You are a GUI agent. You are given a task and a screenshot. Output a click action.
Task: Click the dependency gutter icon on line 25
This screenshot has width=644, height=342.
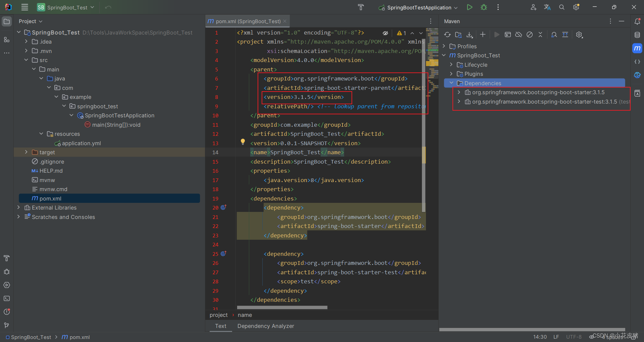[x=224, y=253]
